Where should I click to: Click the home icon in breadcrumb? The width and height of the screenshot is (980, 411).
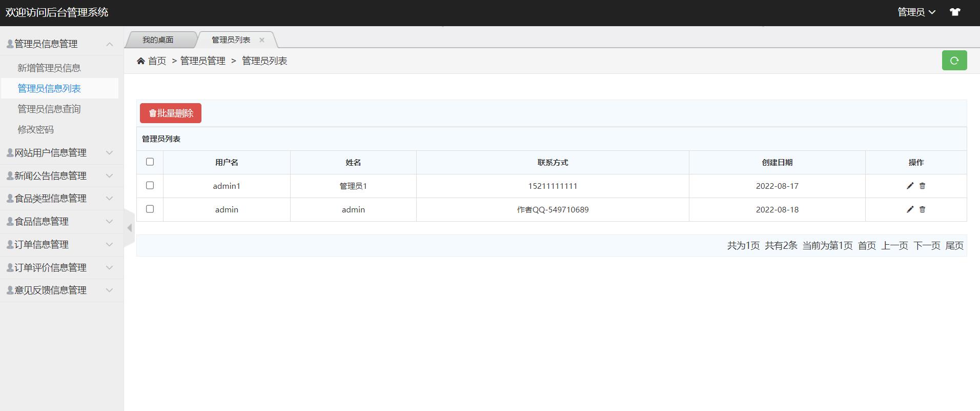click(141, 61)
